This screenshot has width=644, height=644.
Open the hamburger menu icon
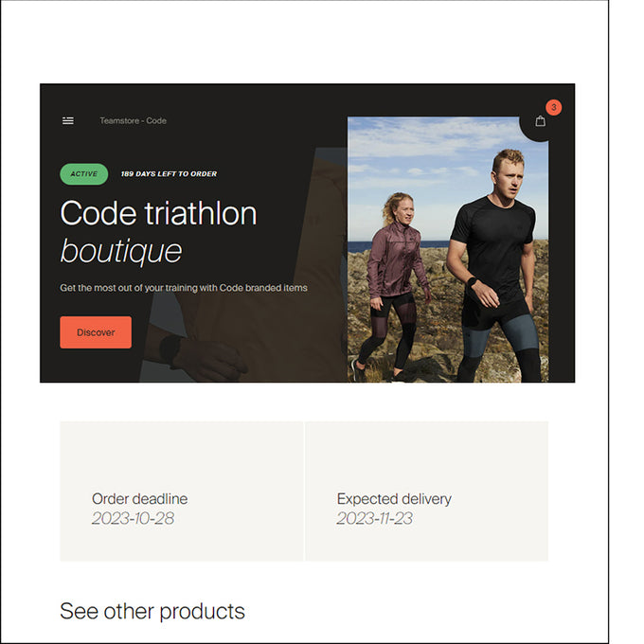point(68,120)
